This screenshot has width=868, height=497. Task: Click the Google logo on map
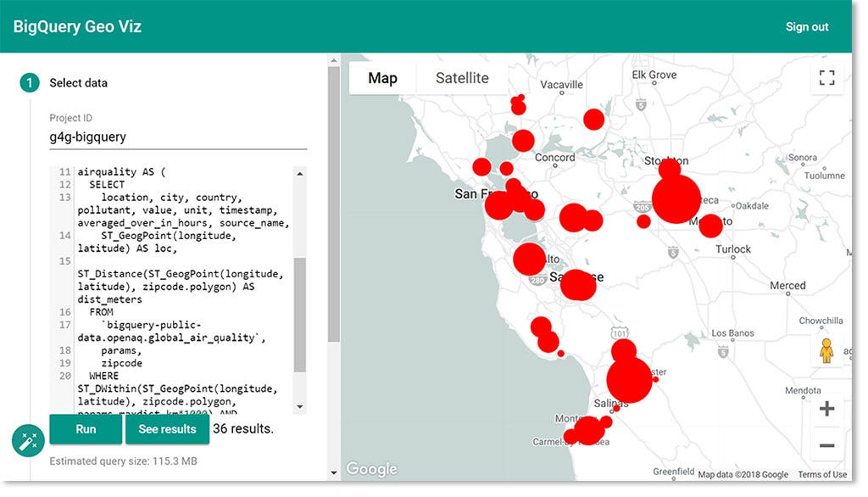pyautogui.click(x=371, y=469)
